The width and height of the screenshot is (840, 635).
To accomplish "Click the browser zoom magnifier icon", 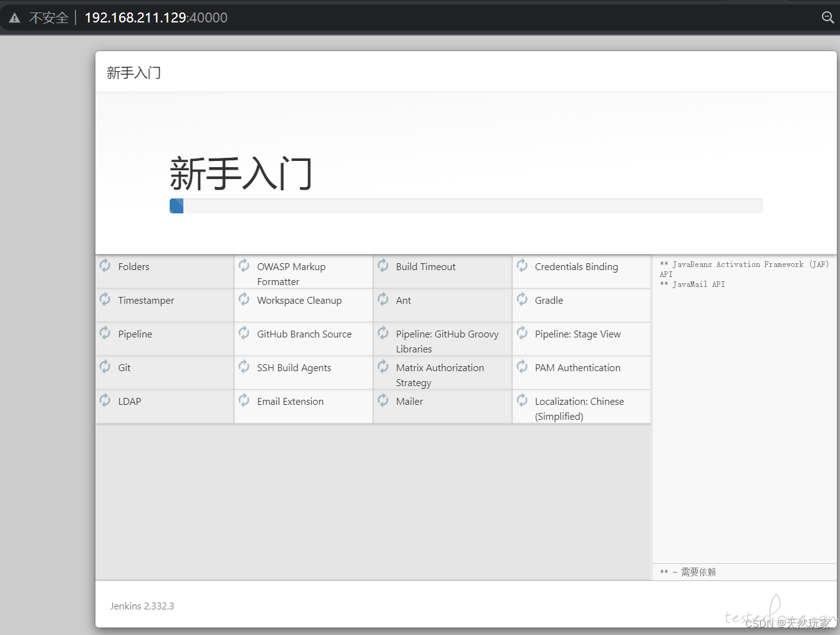I will pos(828,17).
